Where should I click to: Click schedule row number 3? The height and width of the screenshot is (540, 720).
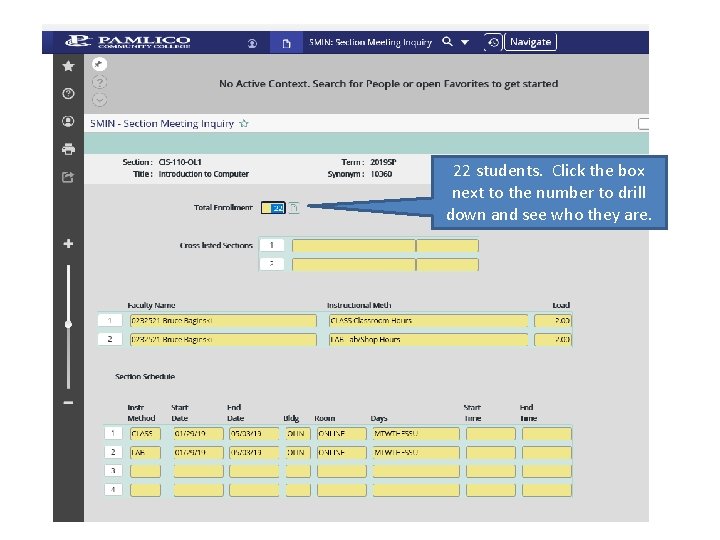click(113, 471)
